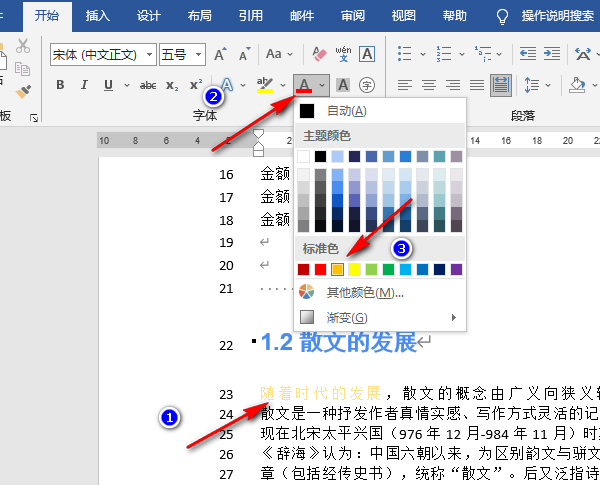Screen dimensions: 600x485
Task: Open the 布局 tab
Action: pos(199,16)
